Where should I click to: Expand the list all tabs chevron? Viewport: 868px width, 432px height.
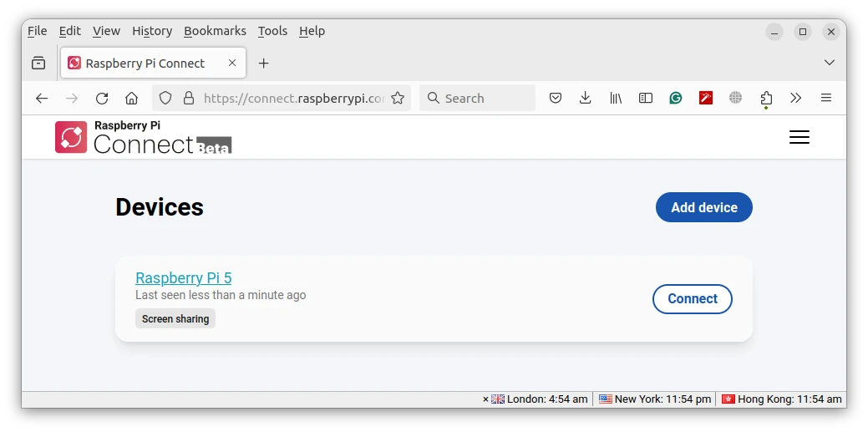(x=830, y=63)
